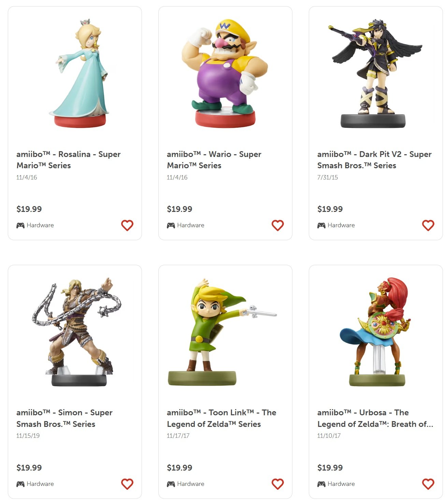Open the Simon Super Smash Bros. title
Screen dimensions: 448x504
pos(64,418)
